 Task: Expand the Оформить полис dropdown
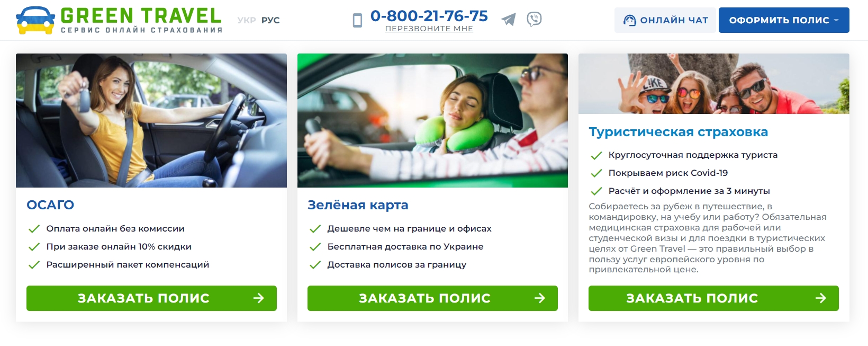(784, 20)
